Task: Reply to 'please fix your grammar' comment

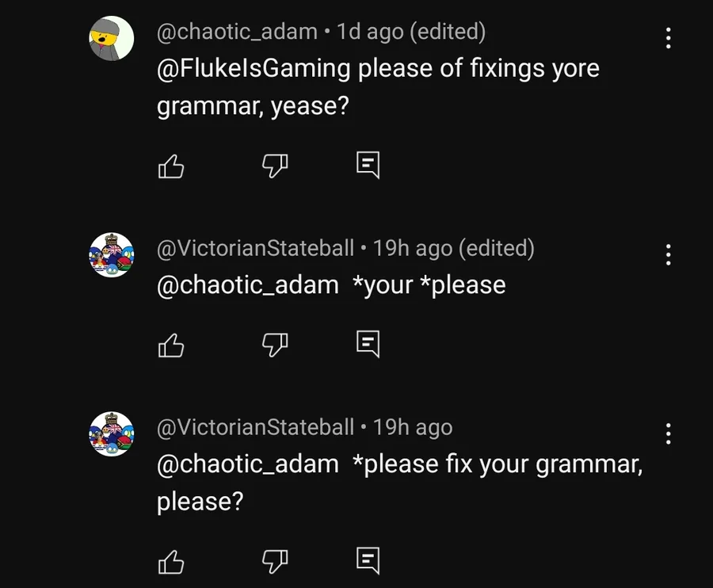Action: pyautogui.click(x=368, y=560)
